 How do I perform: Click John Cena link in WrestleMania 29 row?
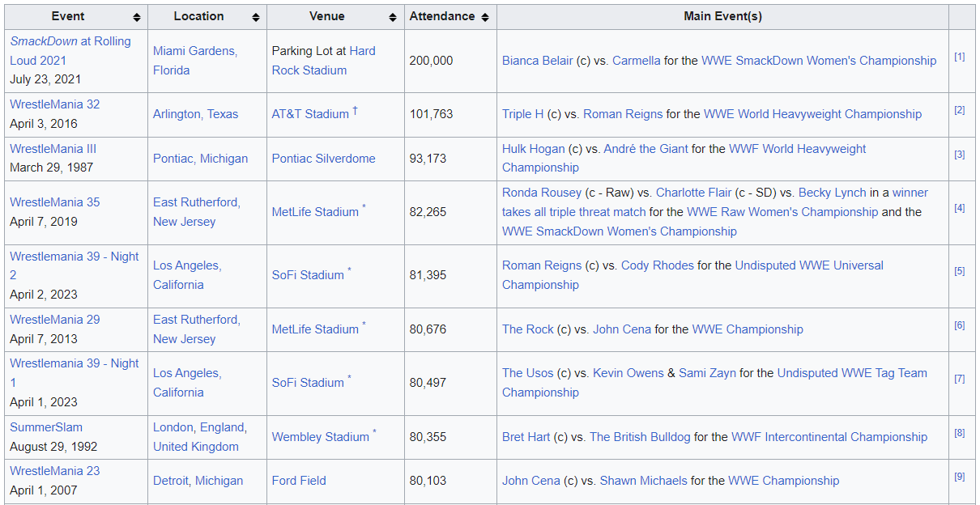click(622, 329)
